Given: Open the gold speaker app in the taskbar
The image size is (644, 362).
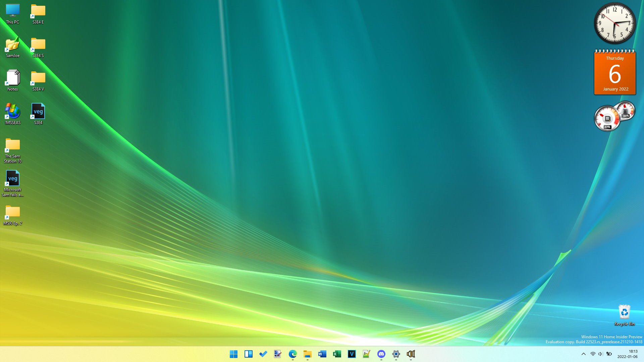Looking at the screenshot, I should 411,354.
